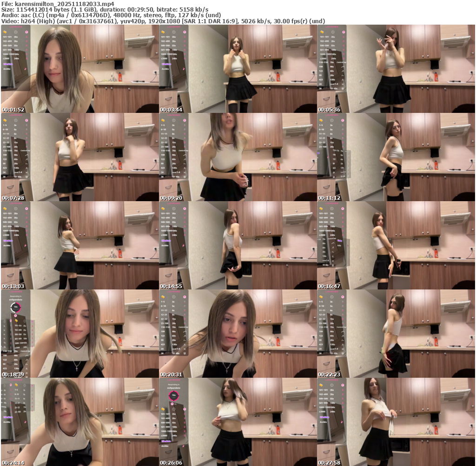Click the thumbnail at 00:18:39
This screenshot has width=476, height=466.
point(80,334)
